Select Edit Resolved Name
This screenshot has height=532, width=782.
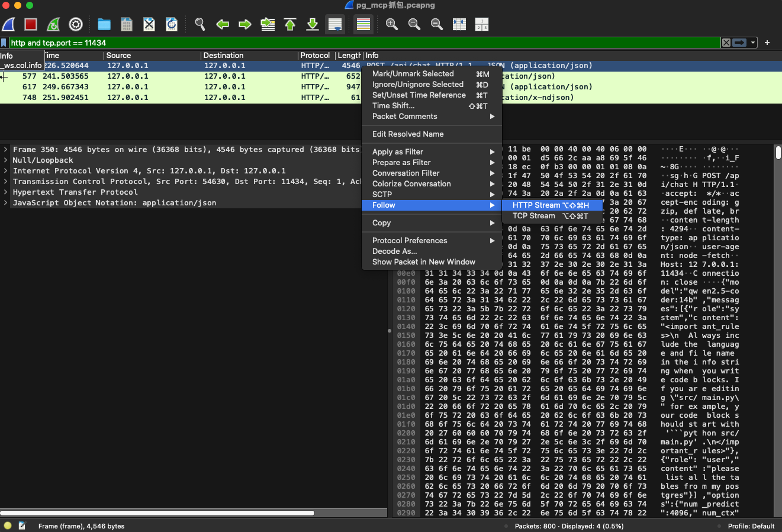click(432, 134)
